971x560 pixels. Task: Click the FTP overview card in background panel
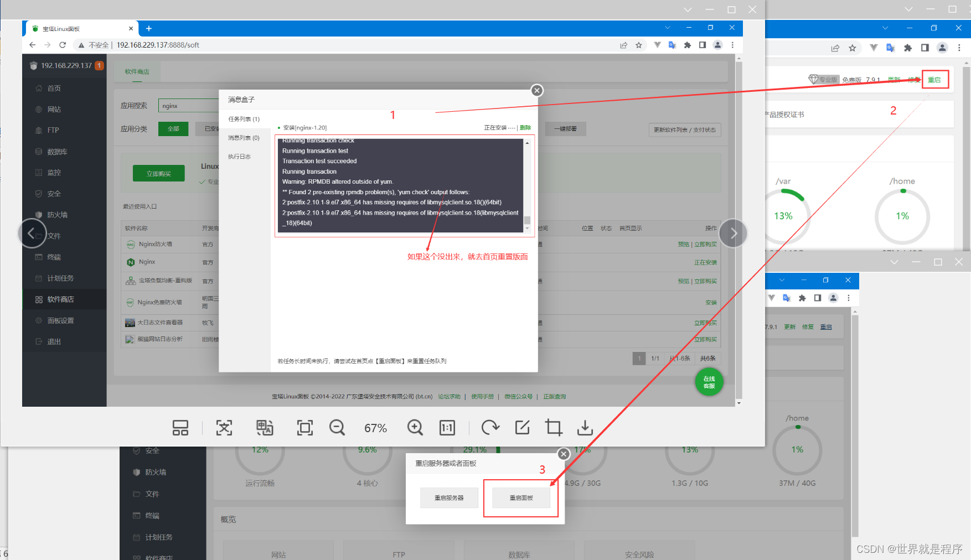(x=399, y=551)
